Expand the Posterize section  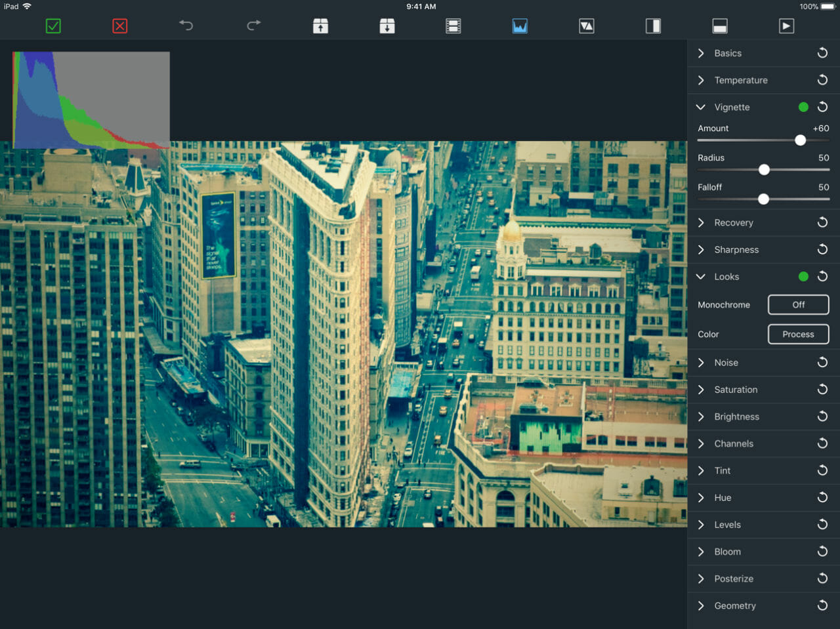[701, 578]
